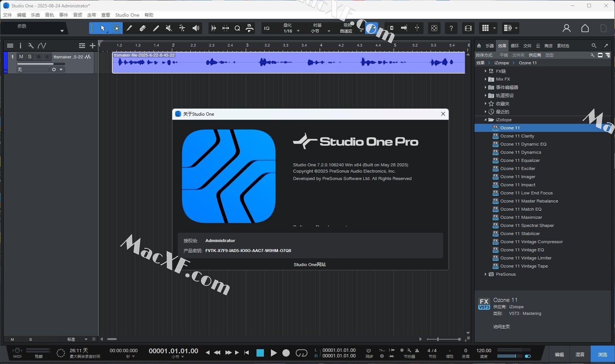Toggle autoscroll arrow icon in toolbar
This screenshot has height=364, width=615.
coord(404,28)
